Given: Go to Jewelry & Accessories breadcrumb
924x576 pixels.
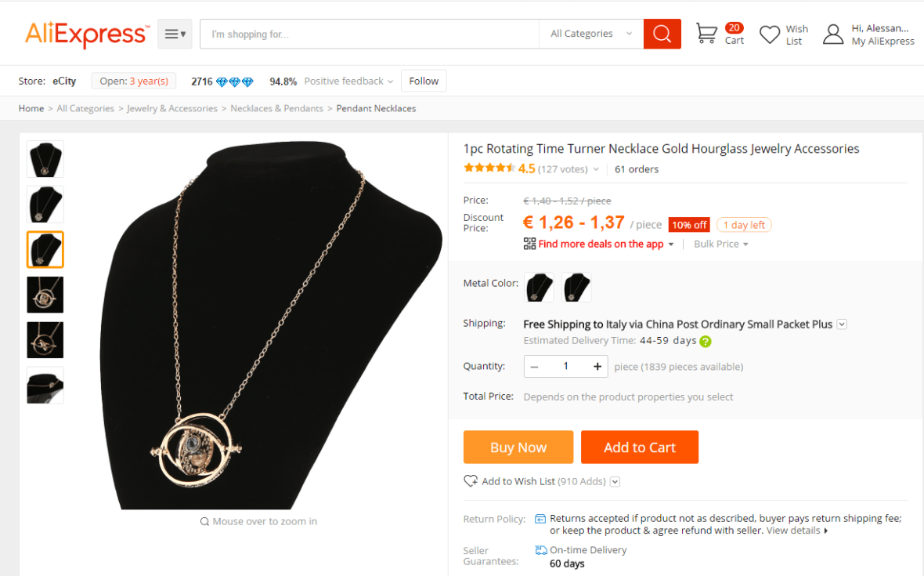Looking at the screenshot, I should point(172,108).
